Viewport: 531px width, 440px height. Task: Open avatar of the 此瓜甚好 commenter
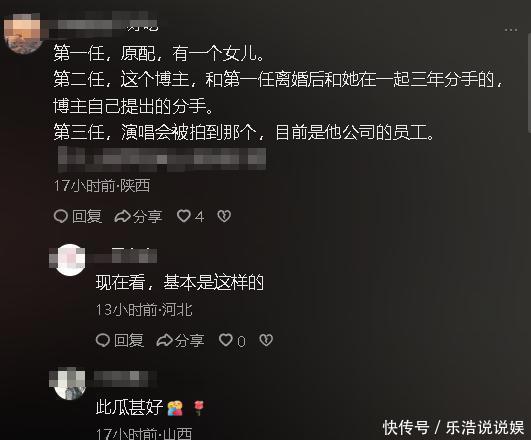coord(70,384)
